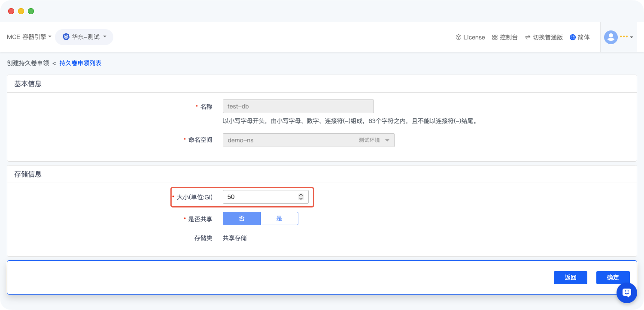
Task: Click the orange dots beside the avatar
Action: (624, 36)
